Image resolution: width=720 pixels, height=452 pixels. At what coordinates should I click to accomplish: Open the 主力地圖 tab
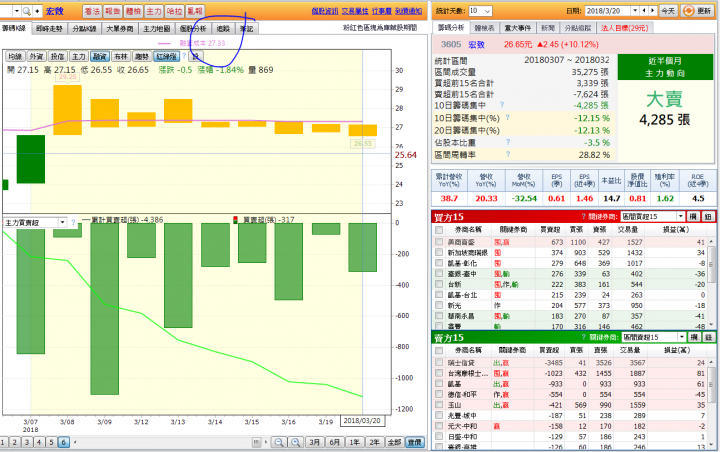tap(157, 28)
